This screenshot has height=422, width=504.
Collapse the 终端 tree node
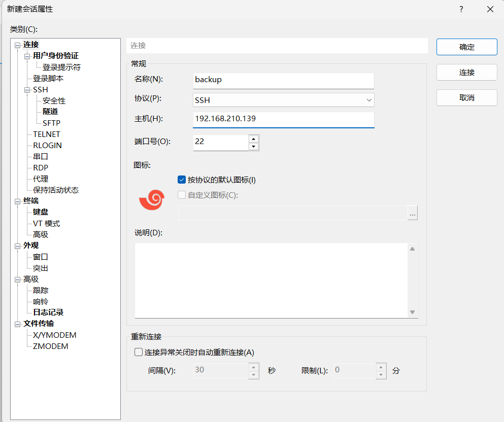[x=18, y=201]
